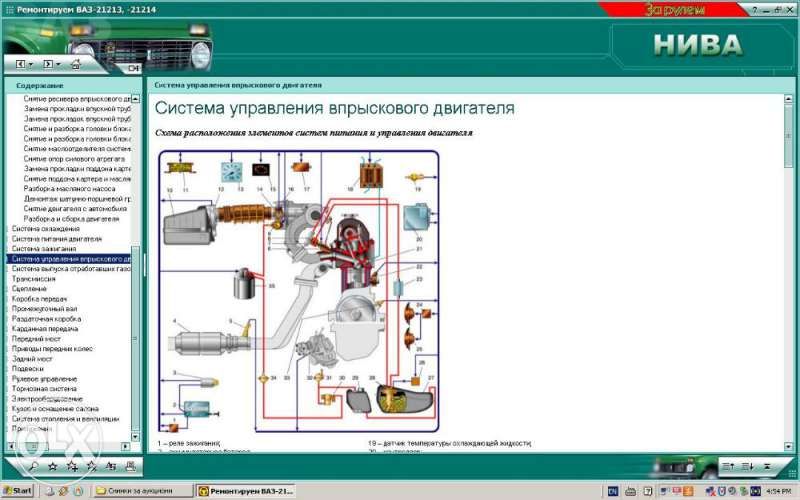Open the Windows Start button
800x500 pixels.
(17, 491)
